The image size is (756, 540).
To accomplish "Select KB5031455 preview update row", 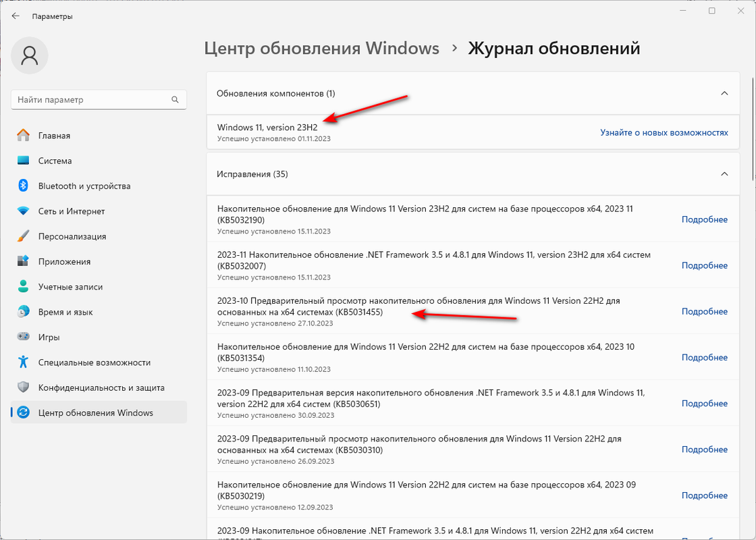I will tap(473, 311).
